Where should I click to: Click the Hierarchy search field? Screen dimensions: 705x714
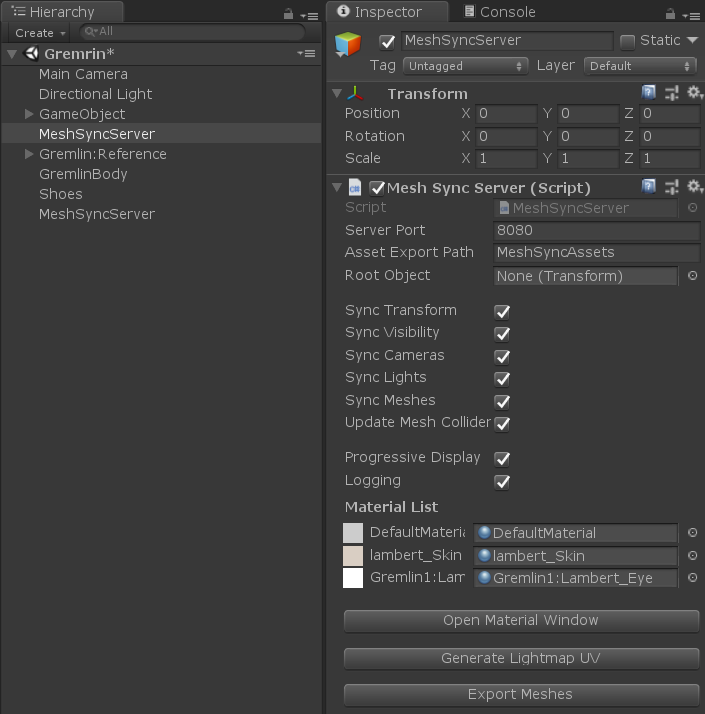click(x=192, y=31)
